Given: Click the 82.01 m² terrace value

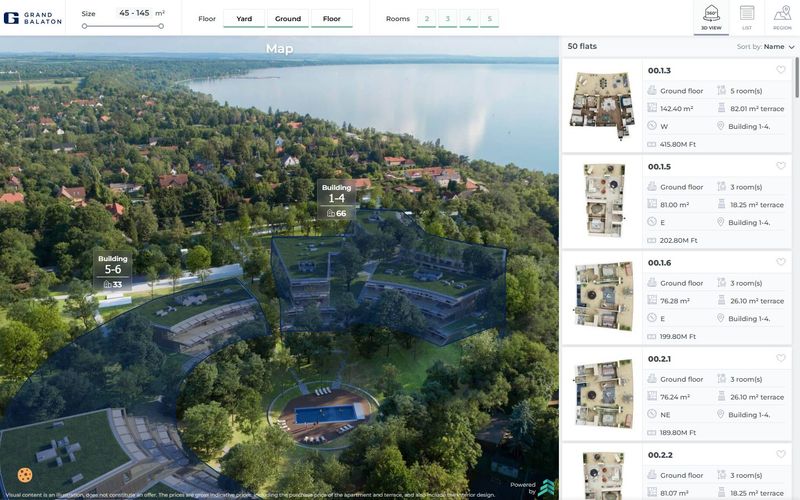Looking at the screenshot, I should [x=757, y=109].
